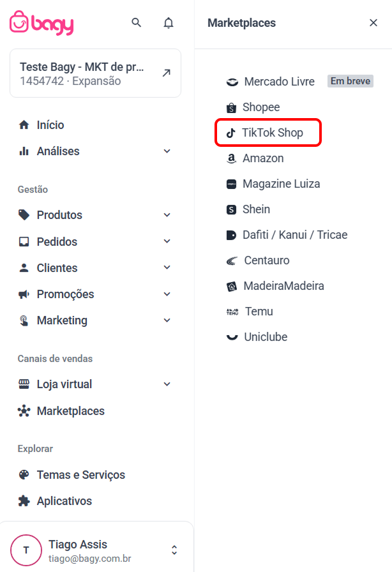Click the Teste Bagy store card
The image size is (392, 572).
(95, 73)
